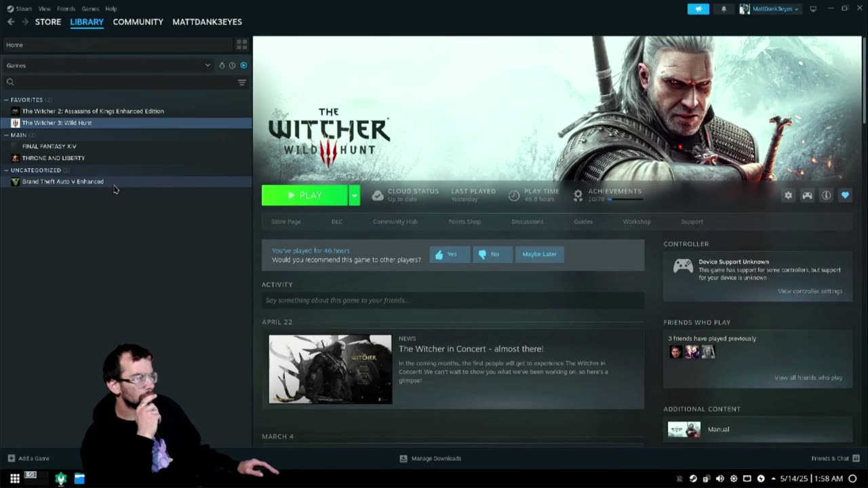Viewport: 868px width, 488px height.
Task: Open the Steam menu
Action: tap(20, 9)
